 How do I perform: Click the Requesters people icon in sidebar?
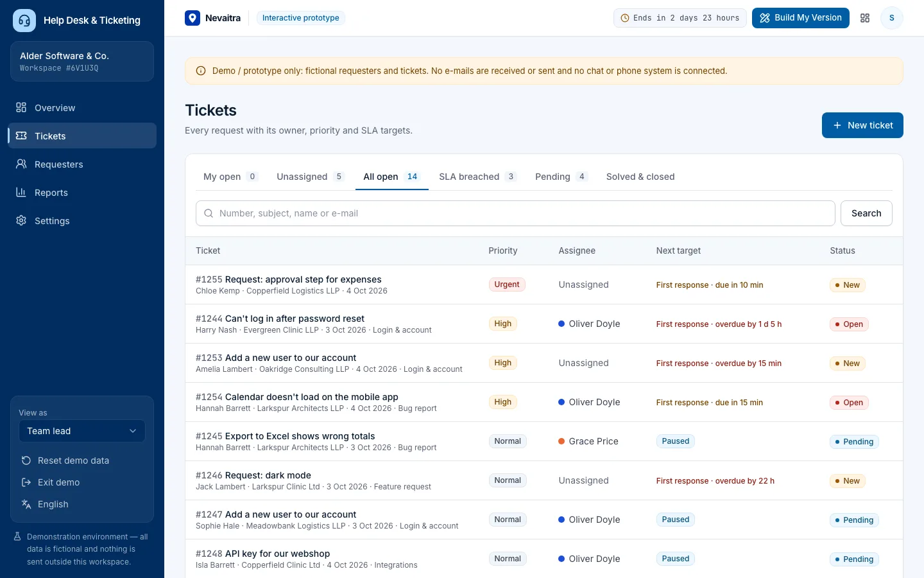(x=21, y=164)
